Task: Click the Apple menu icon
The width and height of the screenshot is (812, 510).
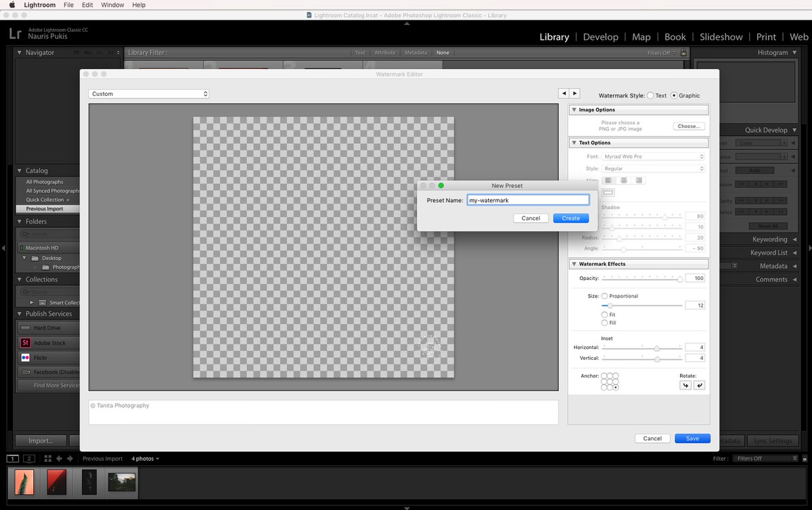Action: (12, 5)
